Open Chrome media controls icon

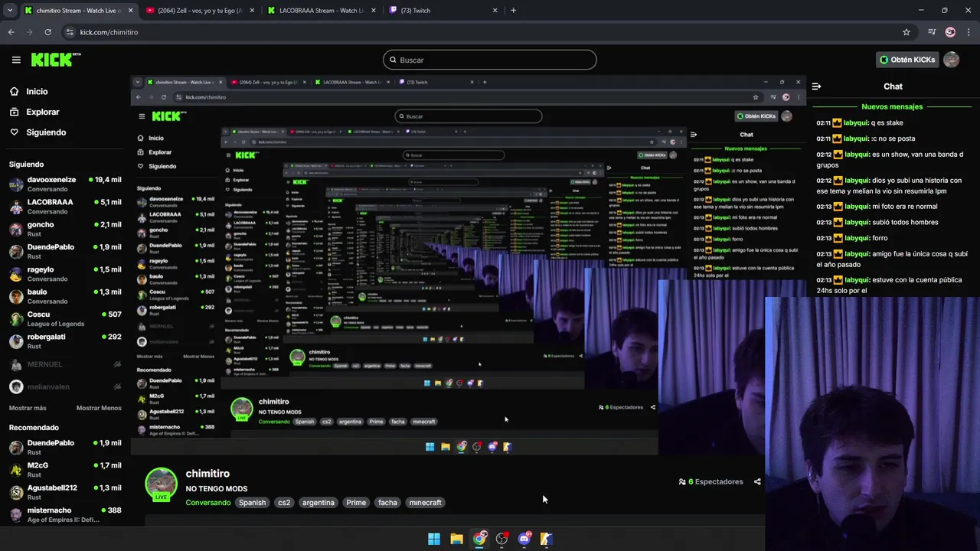tap(932, 32)
